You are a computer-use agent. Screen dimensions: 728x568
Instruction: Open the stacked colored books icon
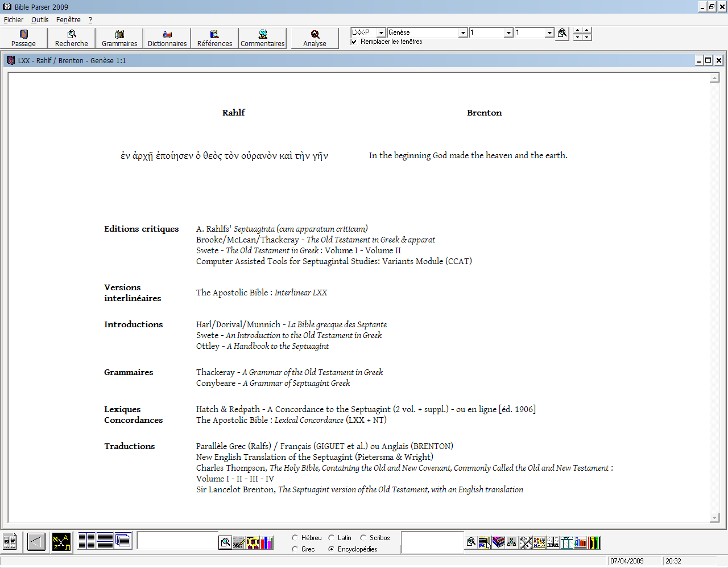click(x=498, y=542)
